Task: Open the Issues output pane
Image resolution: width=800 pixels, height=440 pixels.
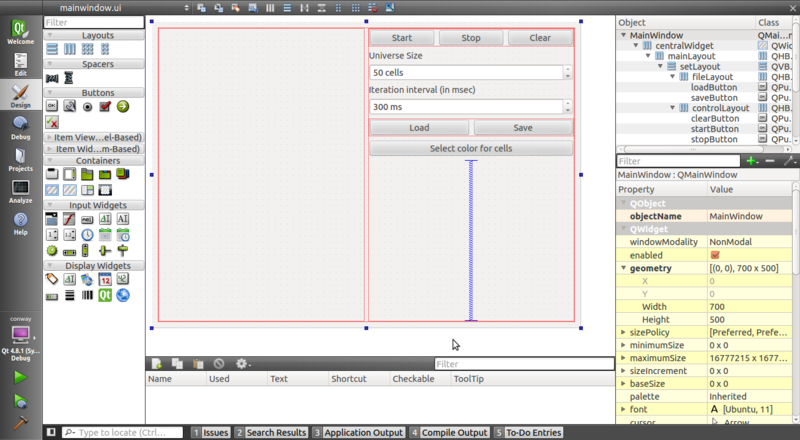Action: tap(210, 432)
